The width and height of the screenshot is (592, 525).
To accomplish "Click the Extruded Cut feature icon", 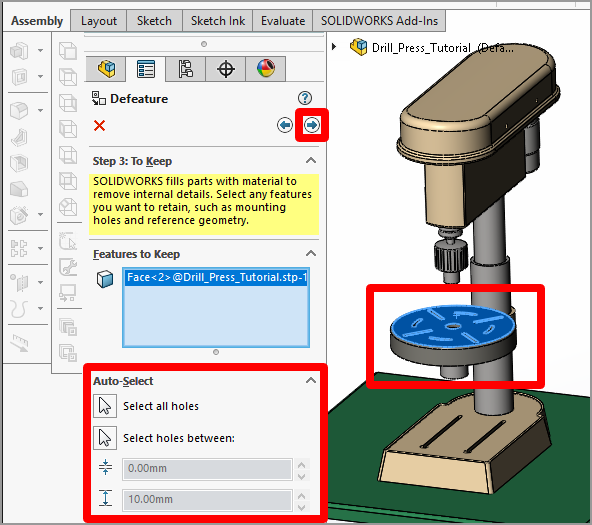I will point(19,77).
